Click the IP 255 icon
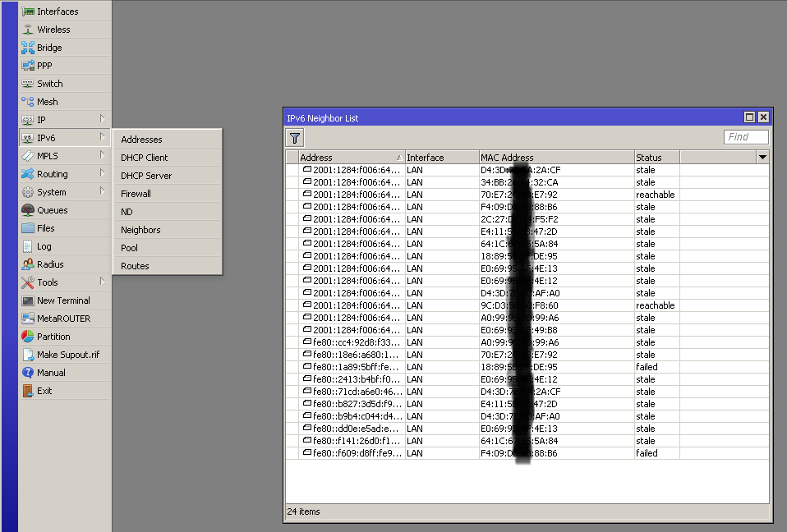 point(28,119)
